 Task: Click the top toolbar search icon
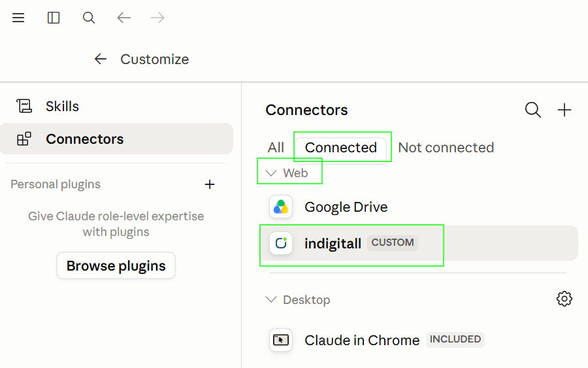88,18
